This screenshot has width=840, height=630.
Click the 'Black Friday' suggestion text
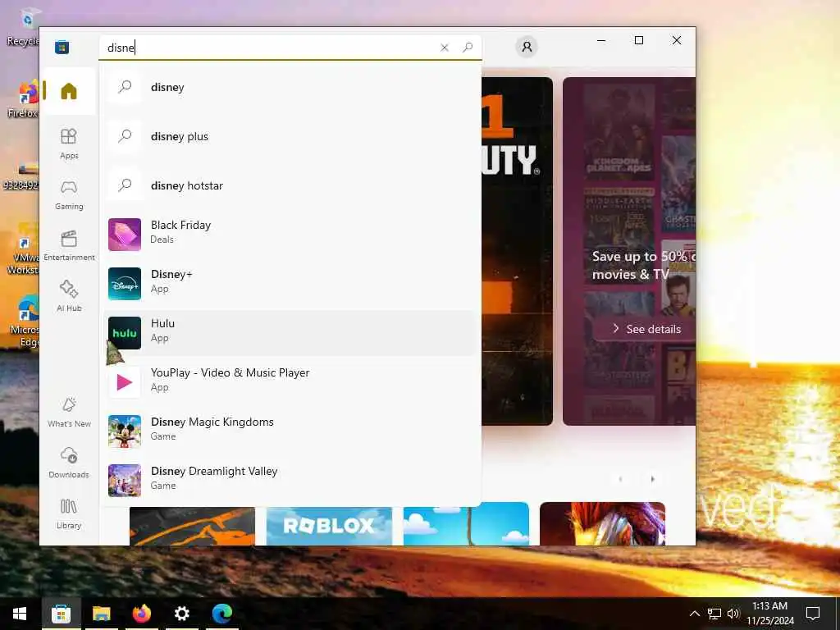coord(180,225)
